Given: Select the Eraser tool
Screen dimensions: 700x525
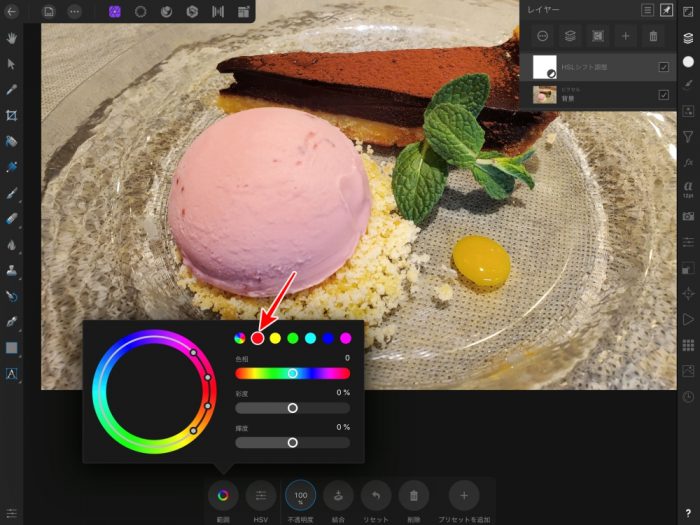Looking at the screenshot, I should tap(12, 219).
